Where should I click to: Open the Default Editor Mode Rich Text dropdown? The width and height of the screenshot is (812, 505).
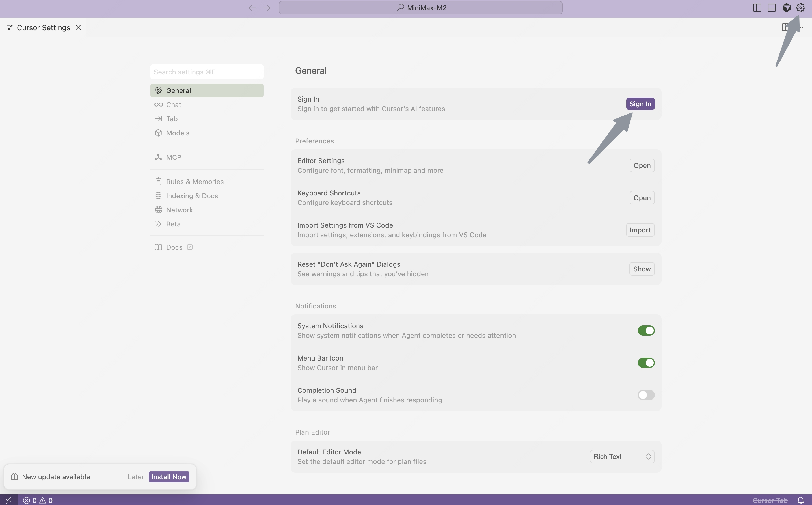point(622,457)
